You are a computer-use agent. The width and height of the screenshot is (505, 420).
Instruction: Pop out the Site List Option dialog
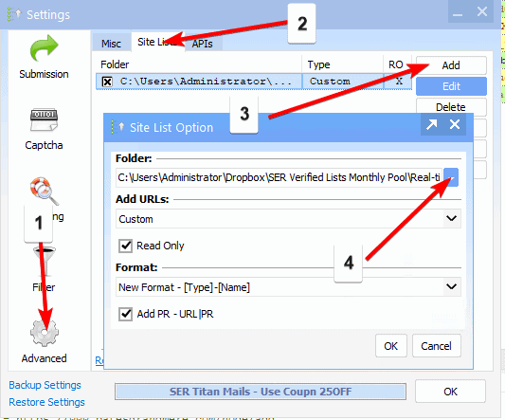(x=431, y=124)
